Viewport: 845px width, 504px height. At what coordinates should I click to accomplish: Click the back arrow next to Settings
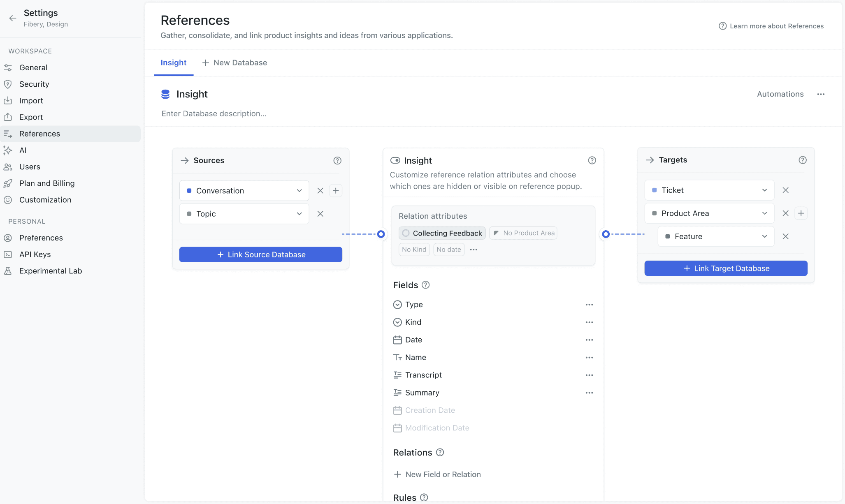click(13, 18)
